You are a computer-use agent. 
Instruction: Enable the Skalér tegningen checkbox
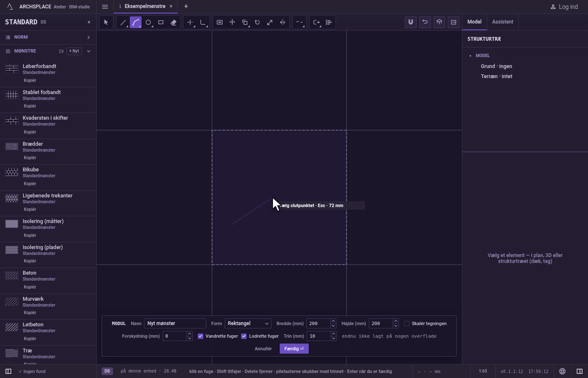(407, 323)
